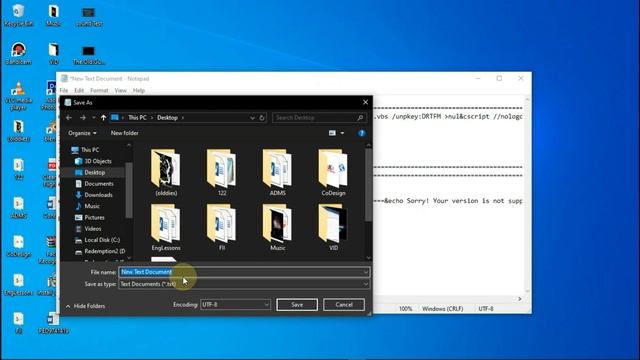Select 122 folder in file list
The width and height of the screenshot is (640, 360).
(x=222, y=172)
